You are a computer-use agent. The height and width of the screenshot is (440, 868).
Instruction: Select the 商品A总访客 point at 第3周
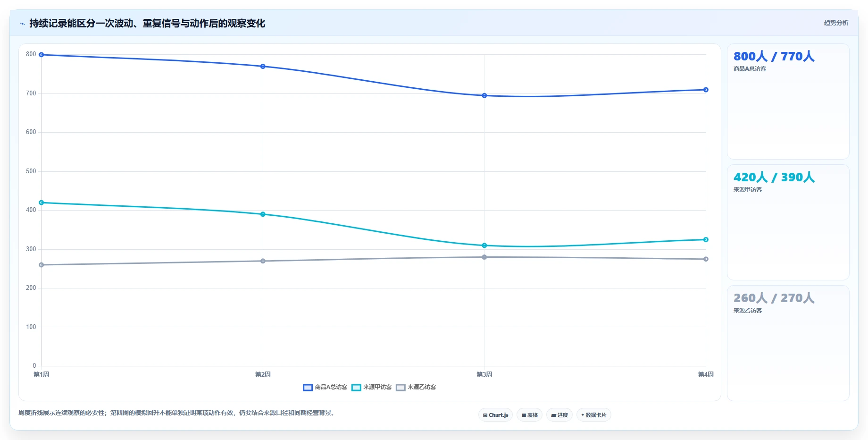pos(484,95)
